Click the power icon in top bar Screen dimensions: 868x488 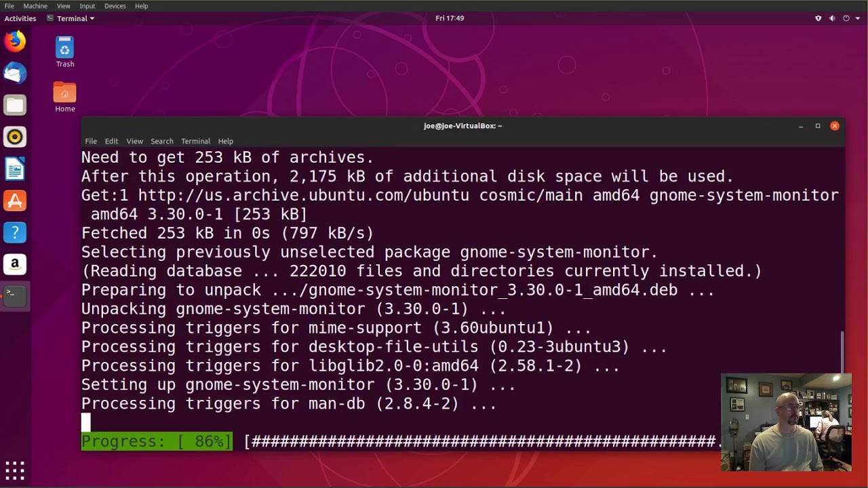pyautogui.click(x=846, y=18)
